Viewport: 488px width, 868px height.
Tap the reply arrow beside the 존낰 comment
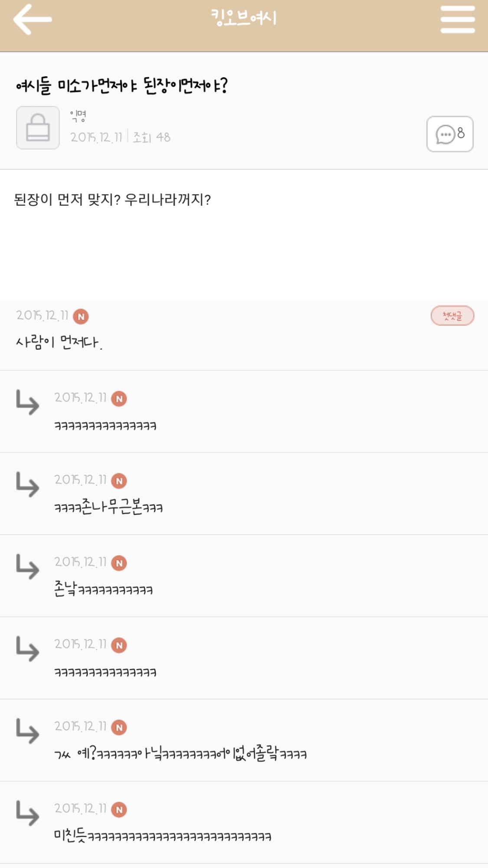pyautogui.click(x=27, y=567)
